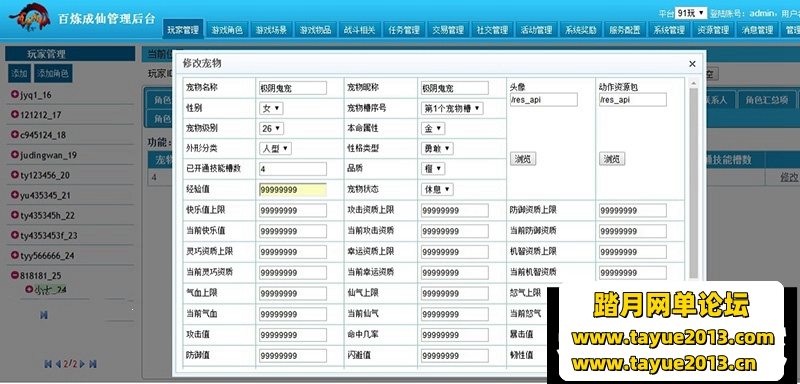Focus the 闪避值 input field
The image size is (800, 384).
[454, 355]
